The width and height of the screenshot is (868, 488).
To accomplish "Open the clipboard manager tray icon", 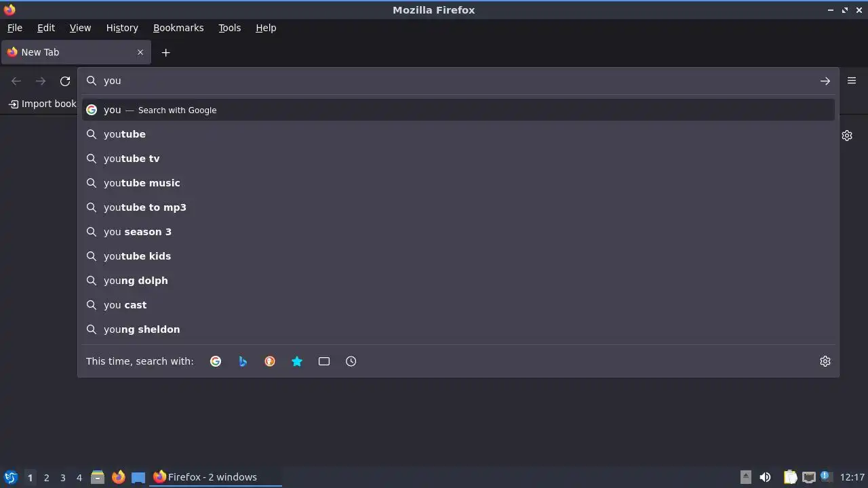I will tap(790, 477).
